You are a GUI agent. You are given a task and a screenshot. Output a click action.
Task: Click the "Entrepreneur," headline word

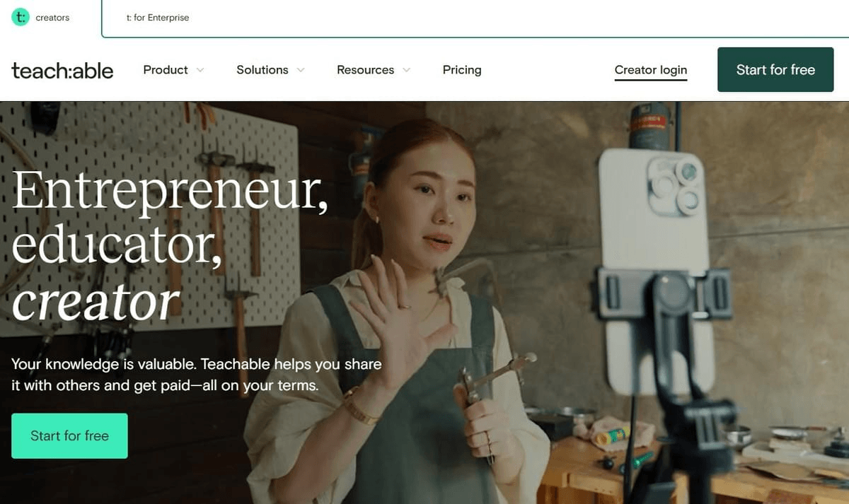(170, 192)
